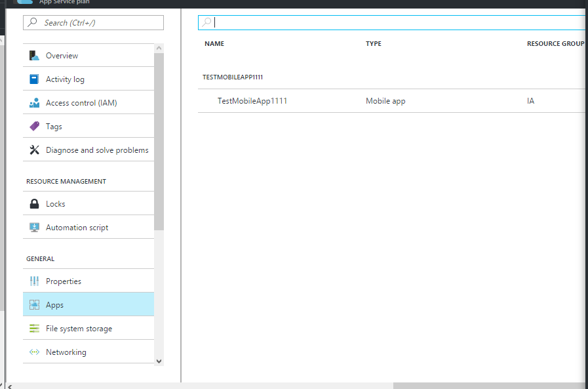Viewport: 588px width, 389px height.
Task: Select the Tags menu entry
Action: pyautogui.click(x=88, y=127)
